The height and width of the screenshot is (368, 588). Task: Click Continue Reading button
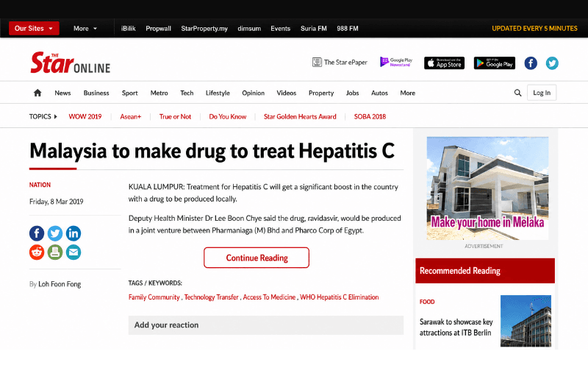[257, 258]
